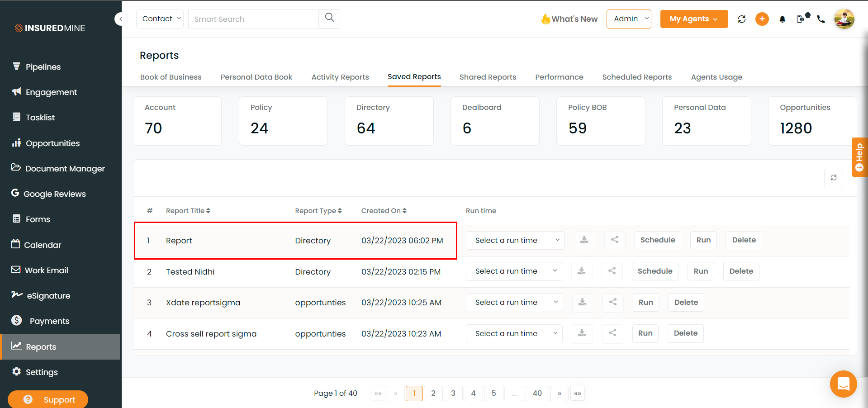Download the 'Cross sell report sigma' file
This screenshot has width=868, height=408.
click(582, 333)
